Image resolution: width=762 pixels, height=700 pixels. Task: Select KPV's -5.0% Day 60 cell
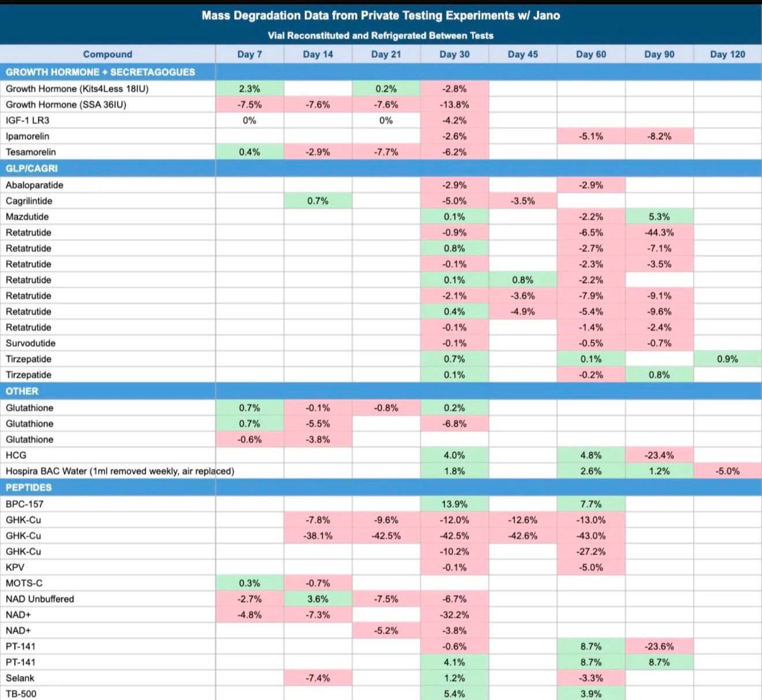point(591,568)
